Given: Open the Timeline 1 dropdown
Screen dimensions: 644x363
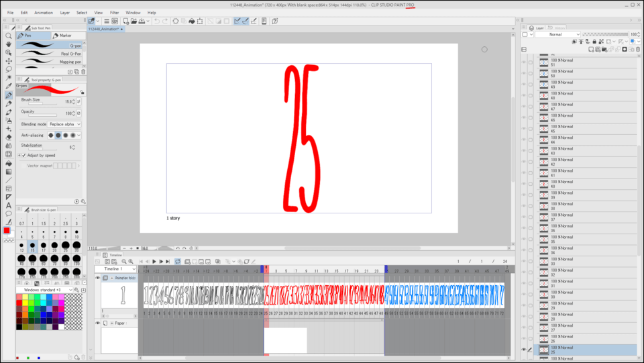Looking at the screenshot, I should pos(115,269).
